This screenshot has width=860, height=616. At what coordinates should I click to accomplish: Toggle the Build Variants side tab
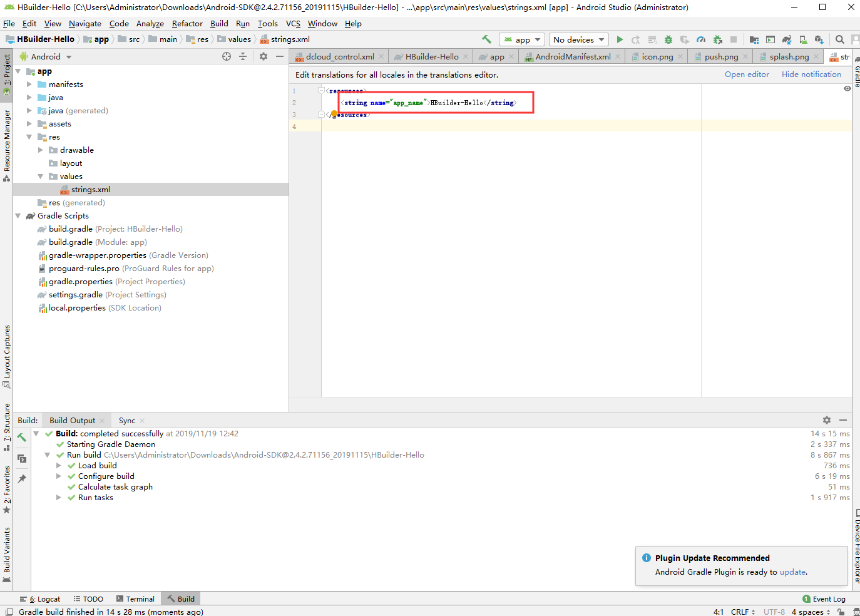point(7,555)
